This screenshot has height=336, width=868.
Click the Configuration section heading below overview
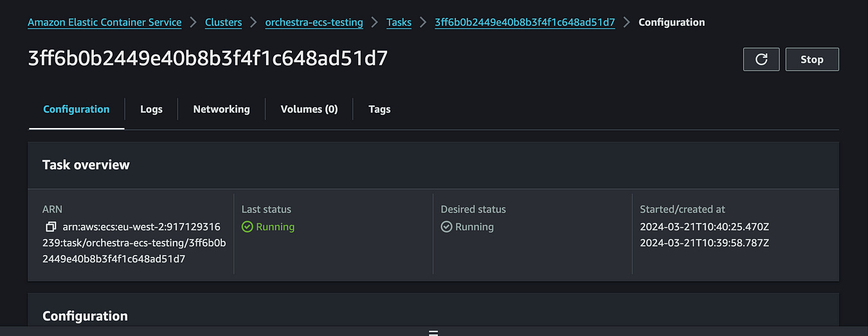85,316
